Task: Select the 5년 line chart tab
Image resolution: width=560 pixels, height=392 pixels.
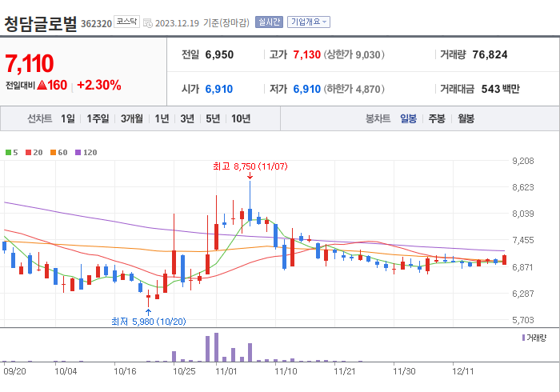Action: click(213, 118)
